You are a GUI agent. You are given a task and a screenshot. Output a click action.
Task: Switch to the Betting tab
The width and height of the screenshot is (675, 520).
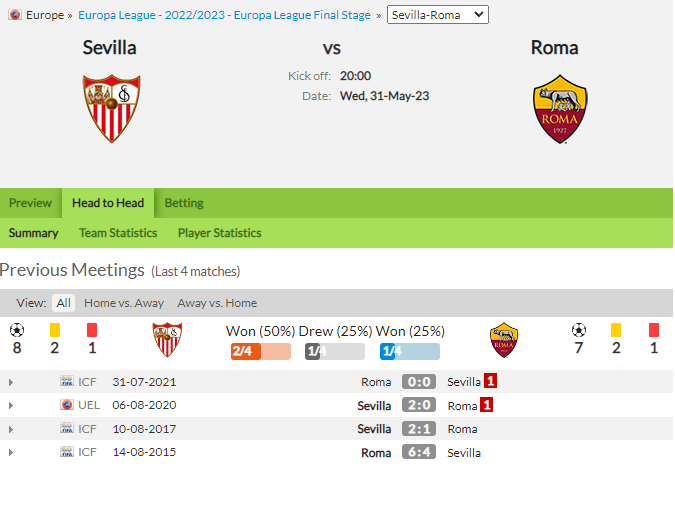[184, 203]
